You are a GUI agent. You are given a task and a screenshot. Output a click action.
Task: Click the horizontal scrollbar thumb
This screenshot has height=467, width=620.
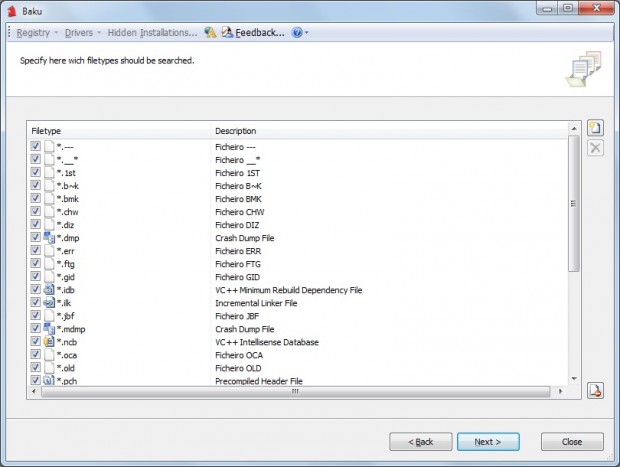coord(295,391)
